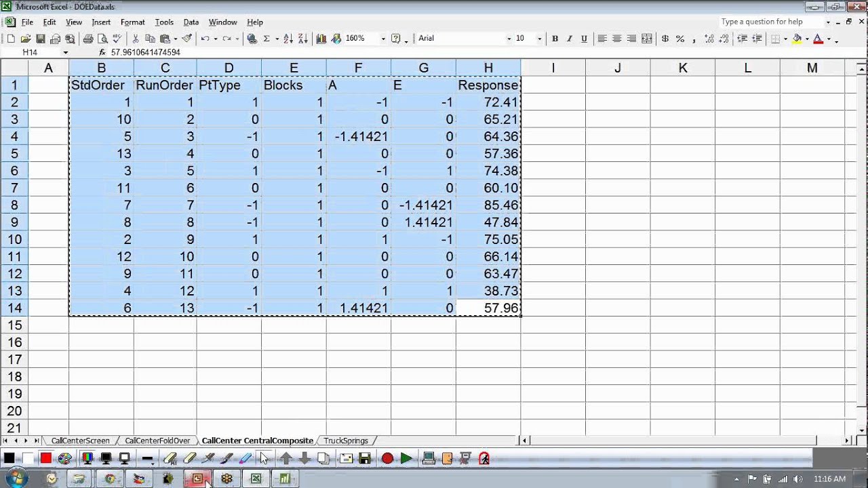This screenshot has height=488, width=868.
Task: Open the Insert menu
Action: tap(101, 22)
